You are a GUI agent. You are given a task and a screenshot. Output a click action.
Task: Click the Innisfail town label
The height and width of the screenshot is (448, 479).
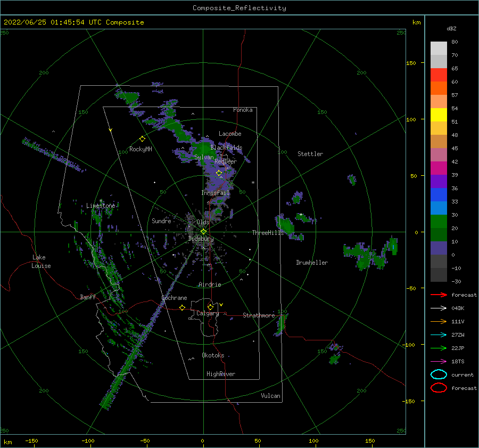[215, 193]
